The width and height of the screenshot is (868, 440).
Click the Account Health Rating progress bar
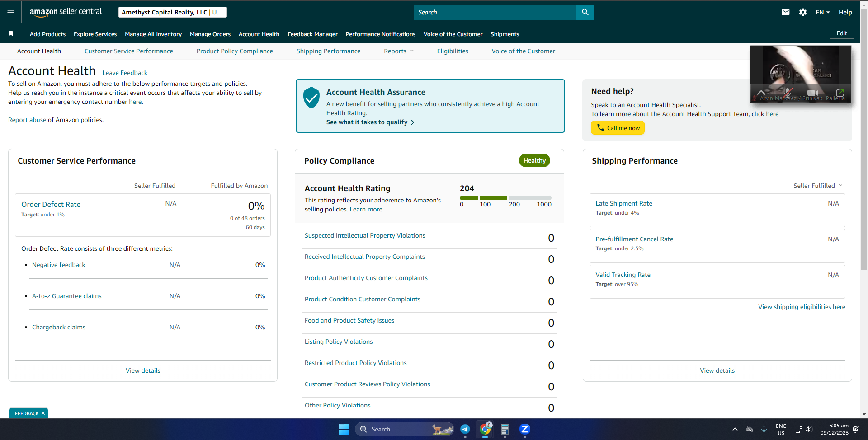(x=505, y=198)
